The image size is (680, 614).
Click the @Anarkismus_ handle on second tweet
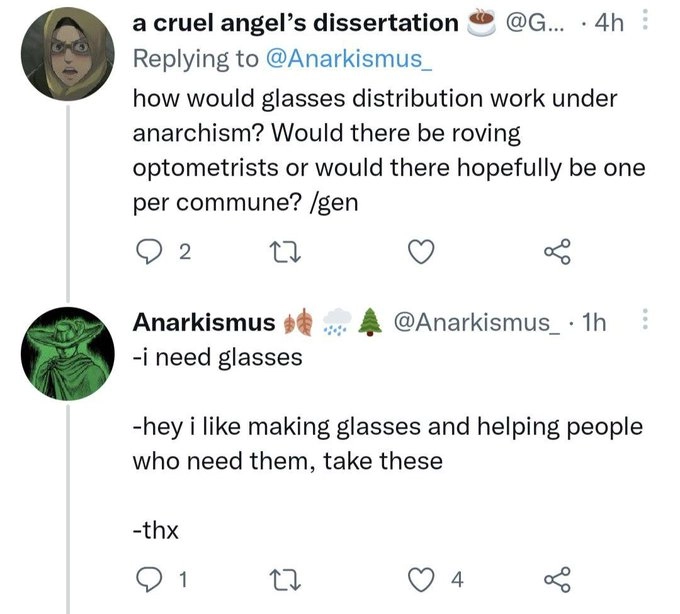click(x=480, y=322)
